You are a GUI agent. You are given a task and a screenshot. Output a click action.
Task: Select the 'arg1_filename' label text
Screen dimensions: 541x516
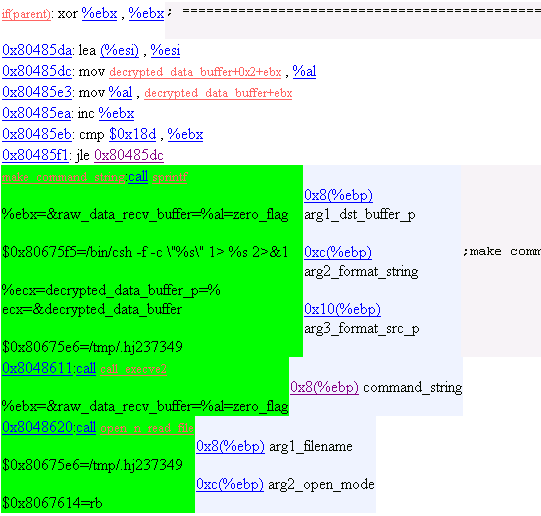tap(311, 447)
